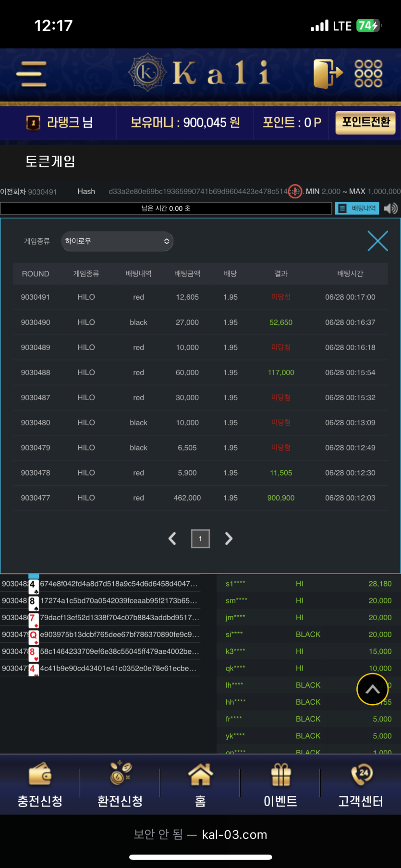The height and width of the screenshot is (868, 401).
Task: Select page 1 in pagination
Action: (x=200, y=538)
